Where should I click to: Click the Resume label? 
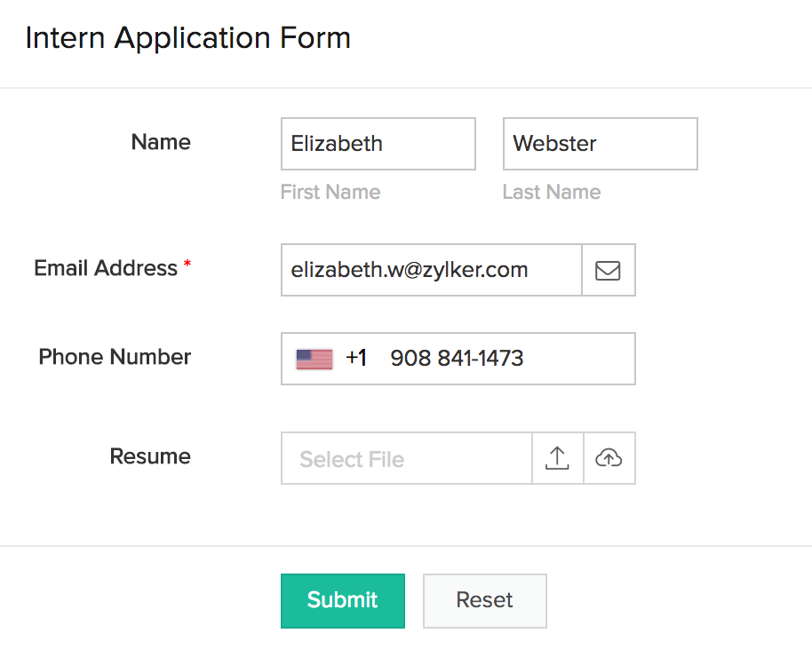[150, 456]
